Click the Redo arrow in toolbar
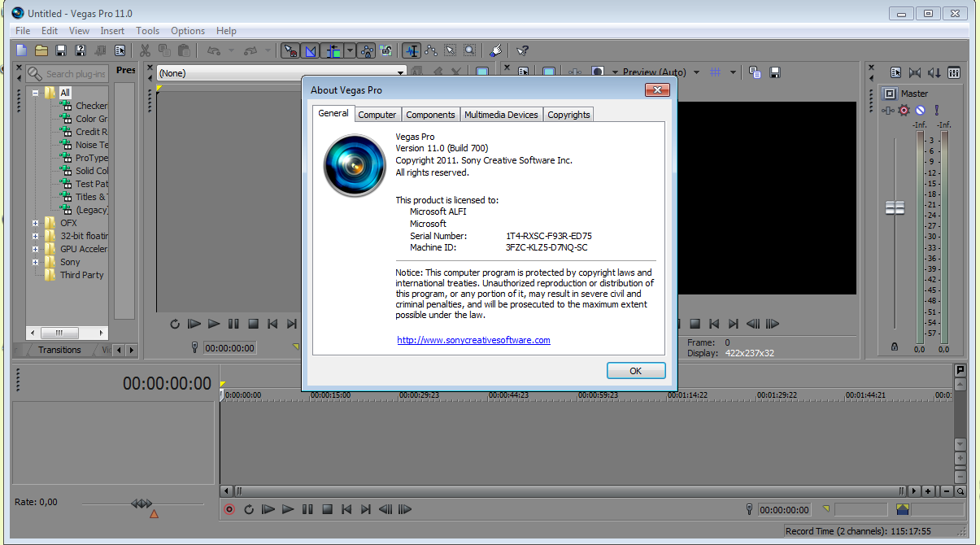 (250, 50)
